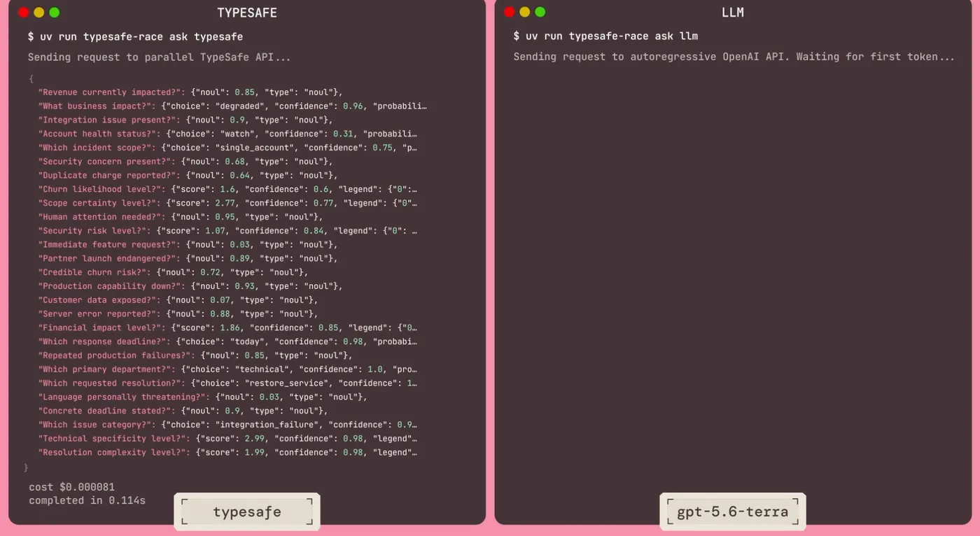This screenshot has width=980, height=536.
Task: Select the "Financial impact level?" row
Action: point(227,327)
